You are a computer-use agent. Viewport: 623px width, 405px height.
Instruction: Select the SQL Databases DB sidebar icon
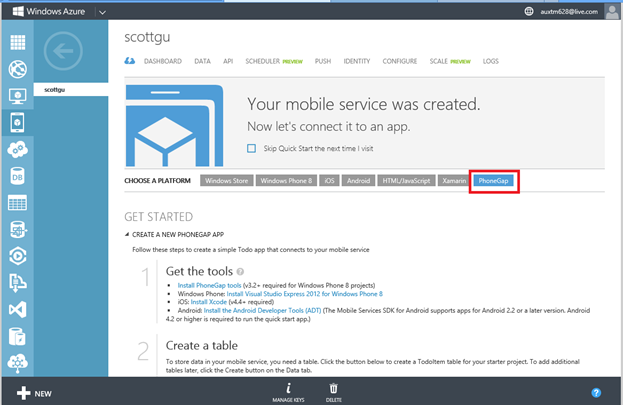pyautogui.click(x=17, y=176)
